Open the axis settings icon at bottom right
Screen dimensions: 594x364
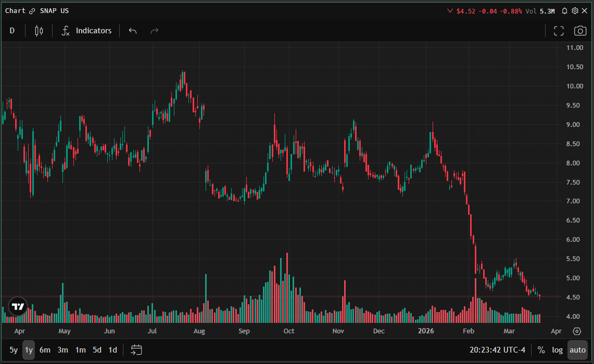pos(577,331)
